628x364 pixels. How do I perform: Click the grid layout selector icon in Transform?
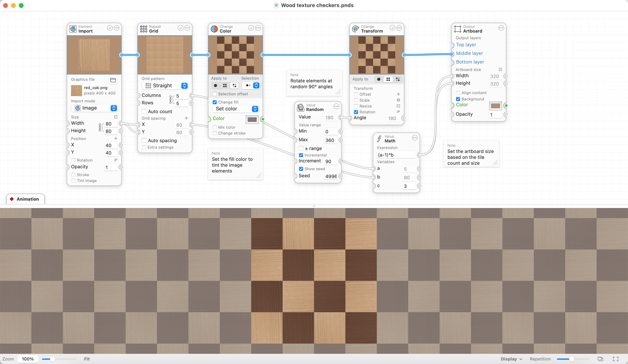[388, 79]
